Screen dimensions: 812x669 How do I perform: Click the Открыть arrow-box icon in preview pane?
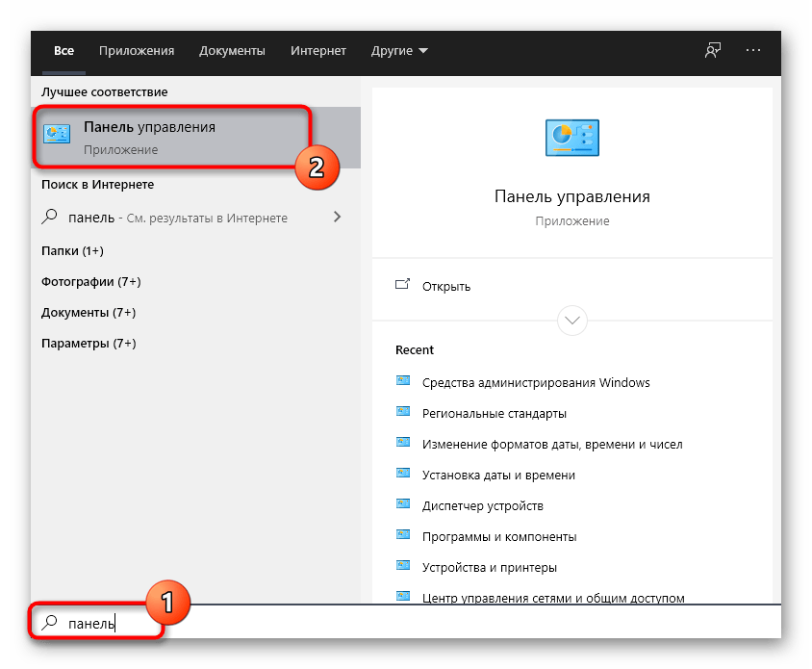pyautogui.click(x=403, y=286)
